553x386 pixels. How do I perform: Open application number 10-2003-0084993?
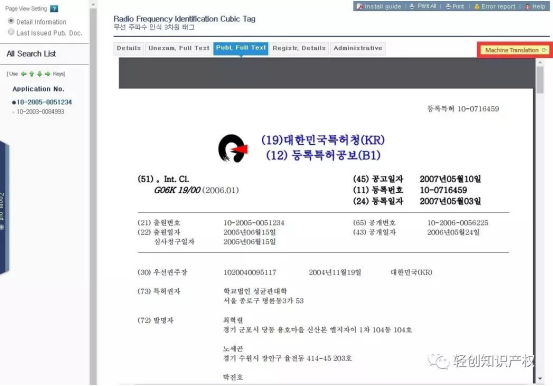(40, 111)
